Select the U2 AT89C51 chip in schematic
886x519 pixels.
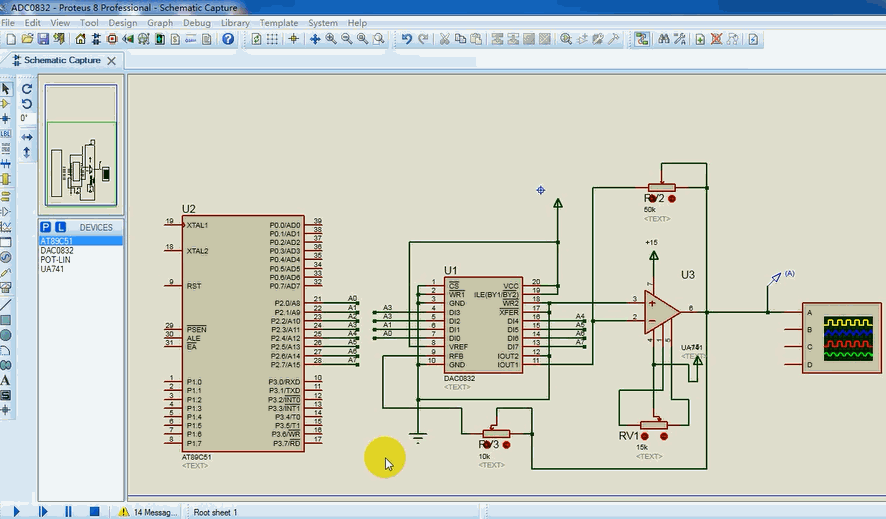243,333
